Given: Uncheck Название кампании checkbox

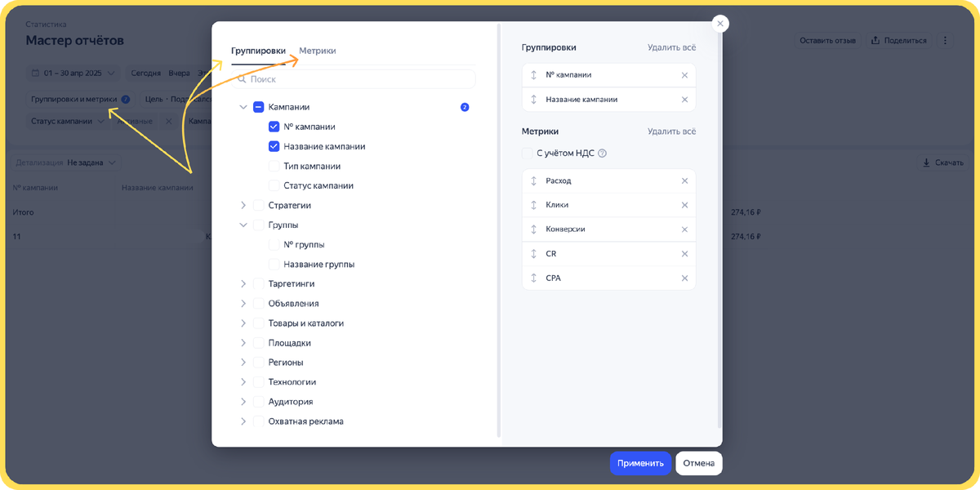Looking at the screenshot, I should tap(274, 146).
